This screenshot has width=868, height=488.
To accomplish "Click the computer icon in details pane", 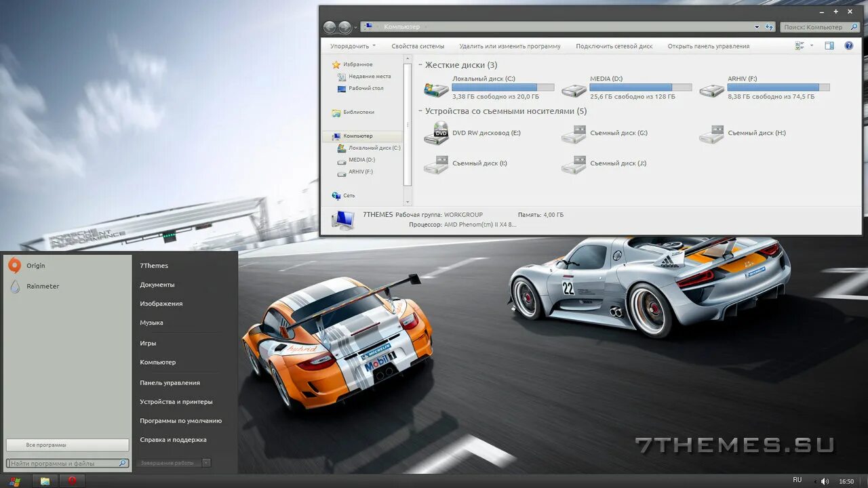I will point(343,220).
